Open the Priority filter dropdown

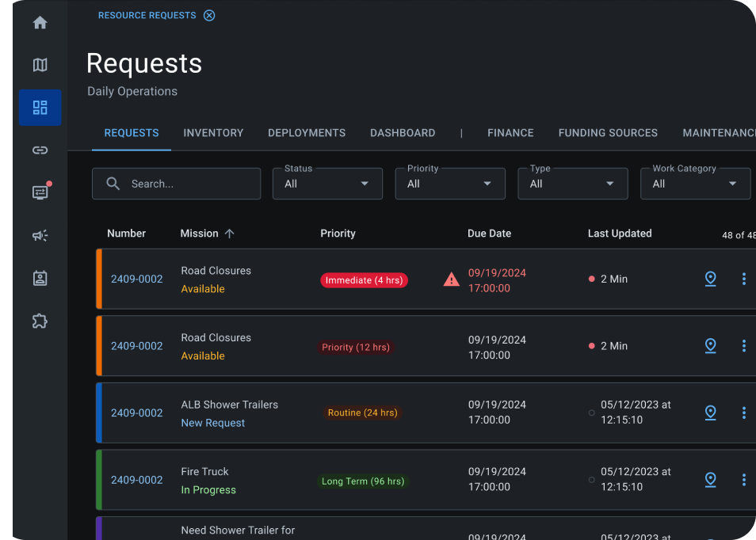449,184
